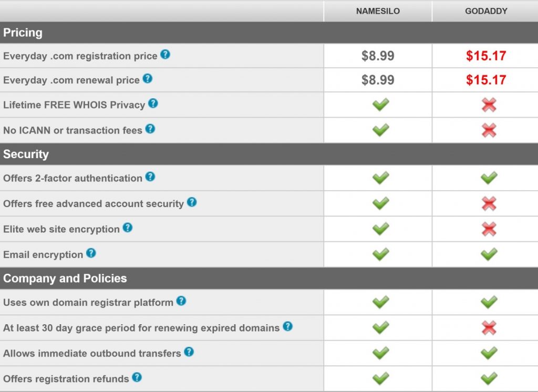538x392 pixels.
Task: Click NameSilo checkmark for advanced account security
Action: click(x=381, y=203)
